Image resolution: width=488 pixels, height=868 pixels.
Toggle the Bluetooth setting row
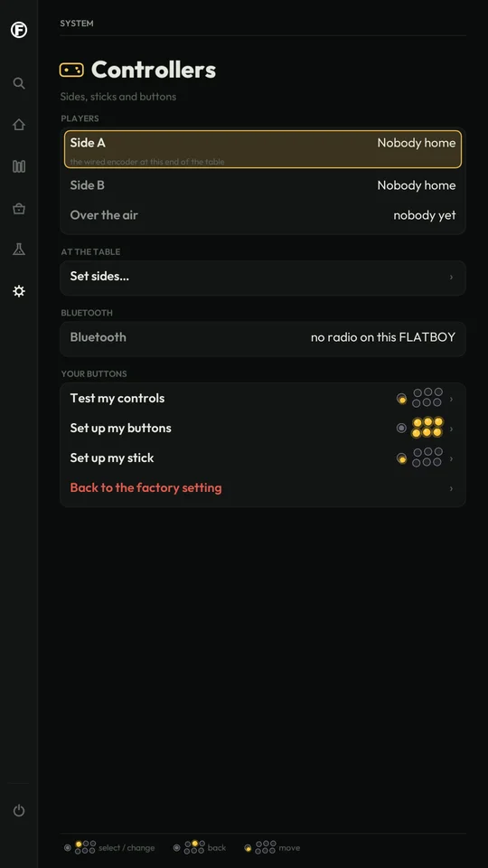coord(263,337)
